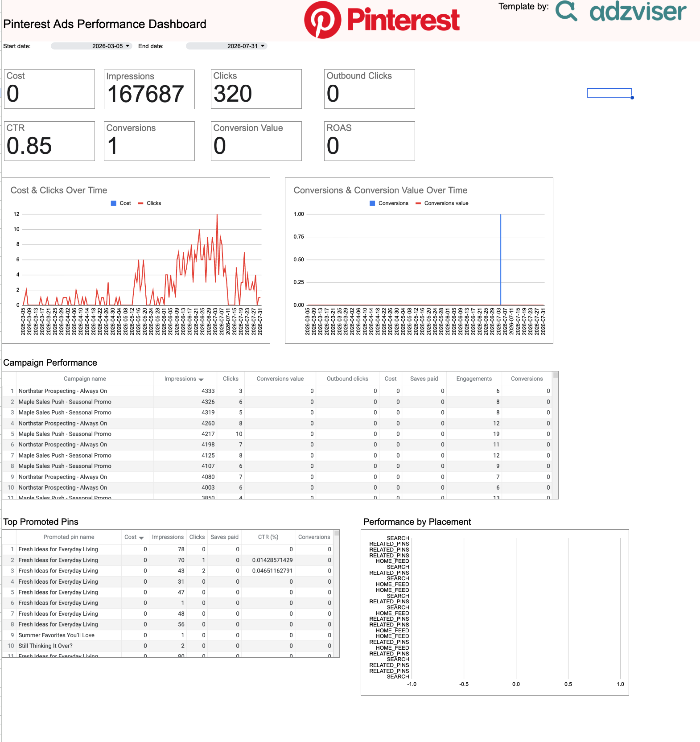Click the Top Promoted Pins heading
This screenshot has height=742, width=700.
41,522
